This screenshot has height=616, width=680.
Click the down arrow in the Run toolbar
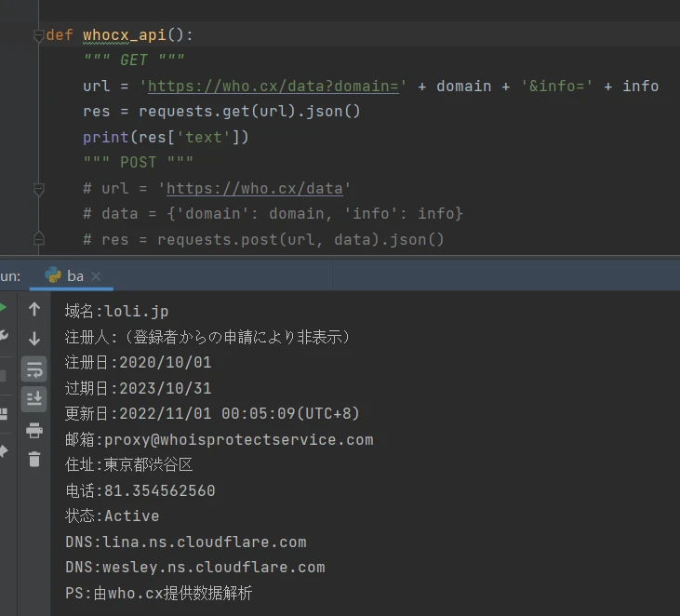[34, 339]
